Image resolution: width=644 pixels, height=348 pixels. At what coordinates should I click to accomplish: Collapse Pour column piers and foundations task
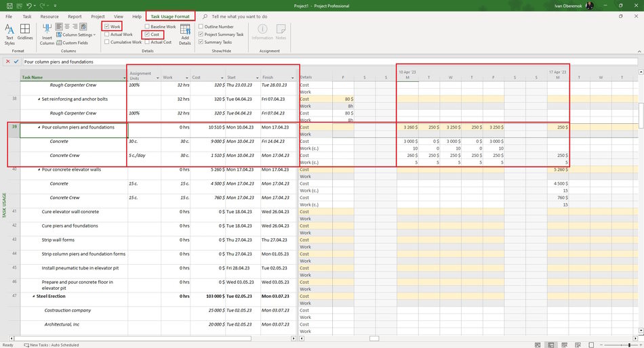click(39, 127)
